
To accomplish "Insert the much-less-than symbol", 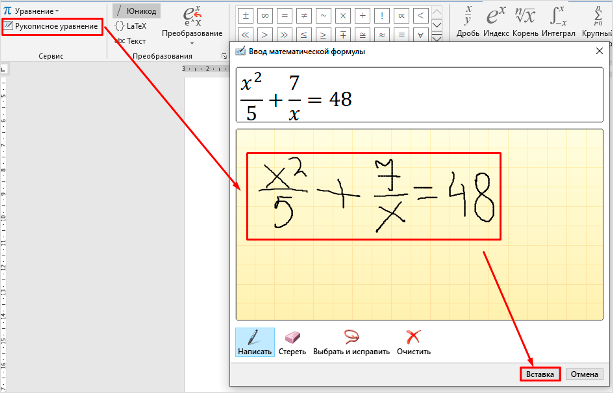I will (x=246, y=35).
